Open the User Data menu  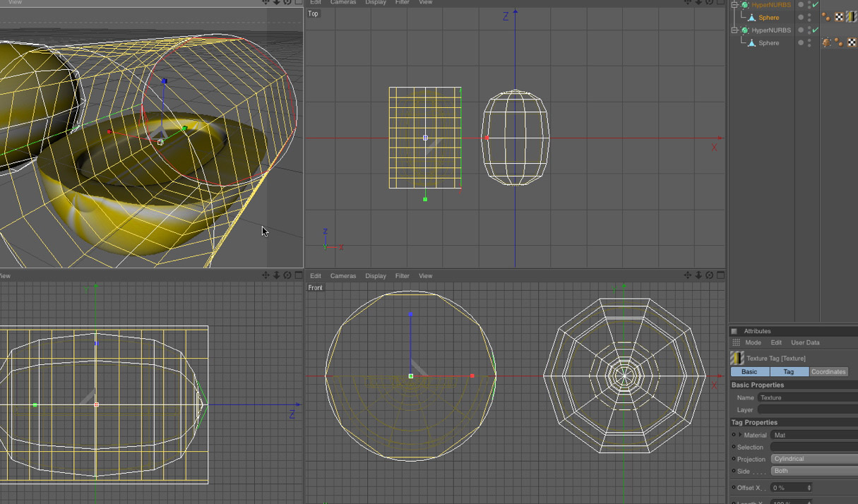(805, 342)
